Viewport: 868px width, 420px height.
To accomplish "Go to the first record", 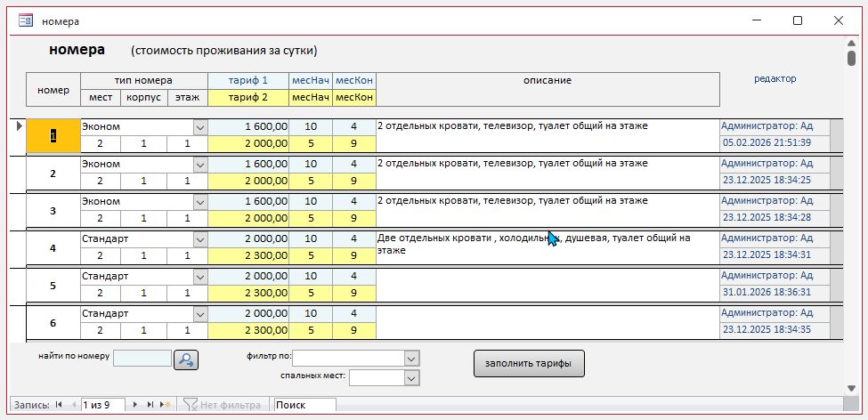I will click(x=59, y=405).
